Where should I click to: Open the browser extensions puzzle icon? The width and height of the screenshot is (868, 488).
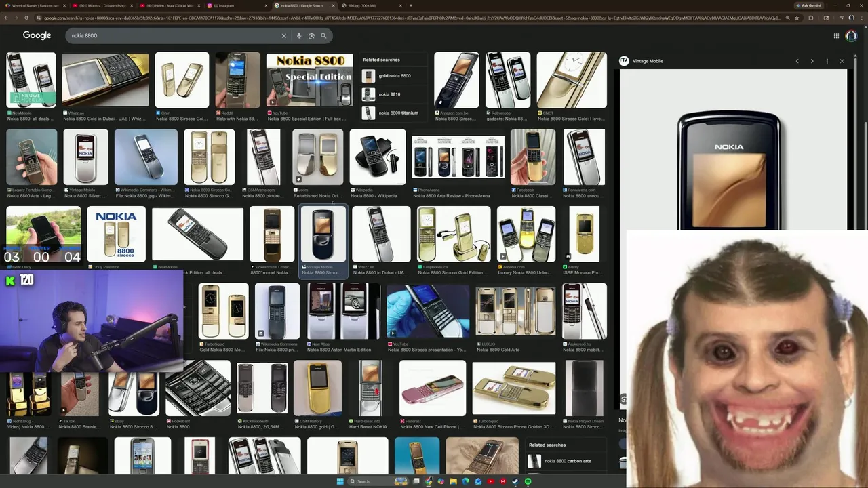click(x=811, y=18)
